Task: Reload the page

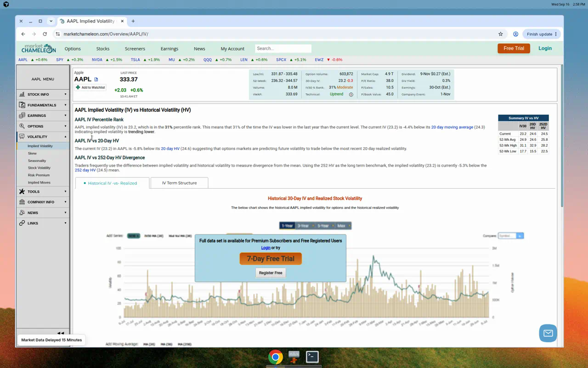Action: click(x=45, y=34)
